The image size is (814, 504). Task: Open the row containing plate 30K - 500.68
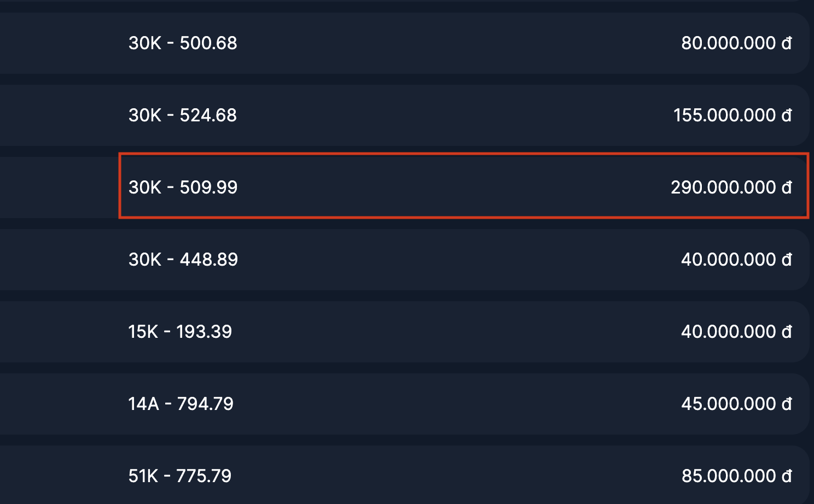point(438,43)
